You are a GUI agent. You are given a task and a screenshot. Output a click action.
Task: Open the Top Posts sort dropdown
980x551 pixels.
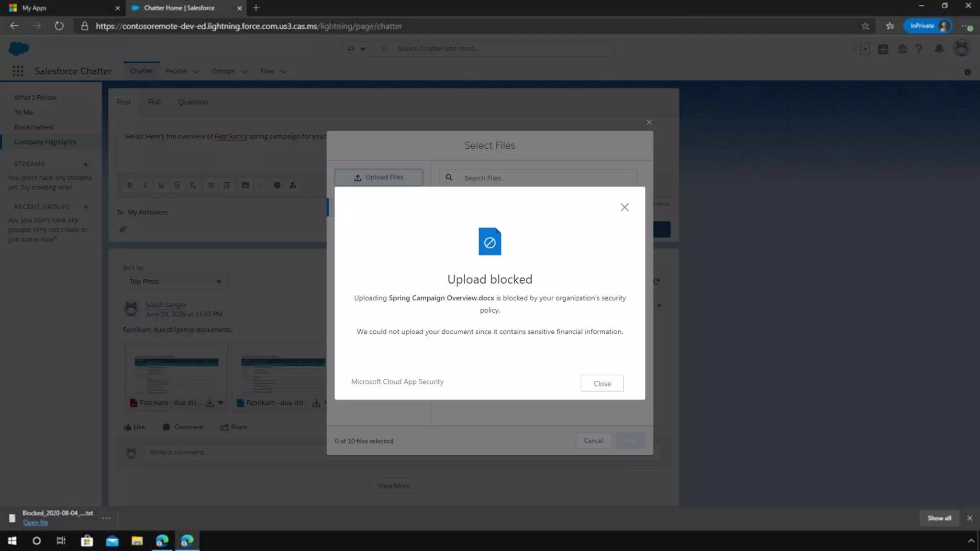tap(175, 281)
